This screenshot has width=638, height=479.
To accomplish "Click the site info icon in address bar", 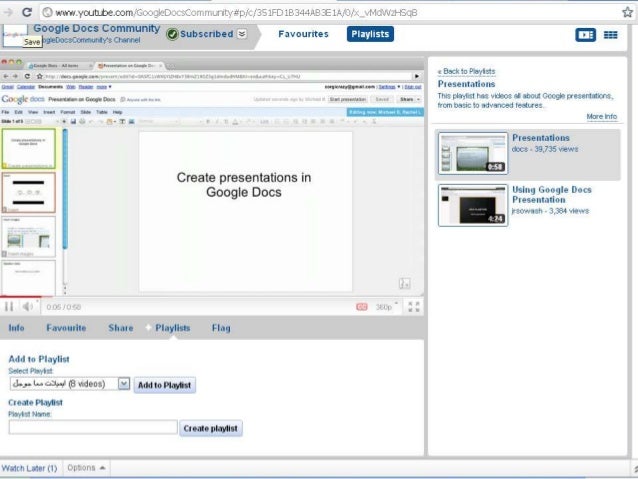I will click(48, 13).
